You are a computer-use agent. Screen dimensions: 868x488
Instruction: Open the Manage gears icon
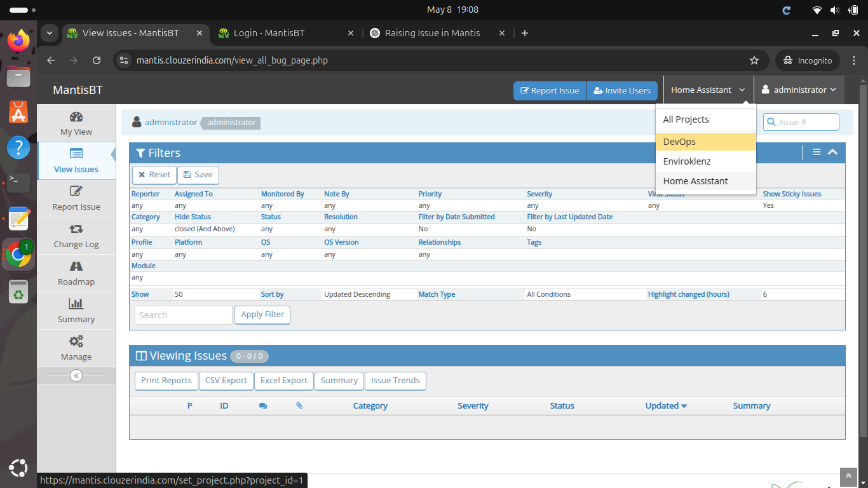(76, 342)
